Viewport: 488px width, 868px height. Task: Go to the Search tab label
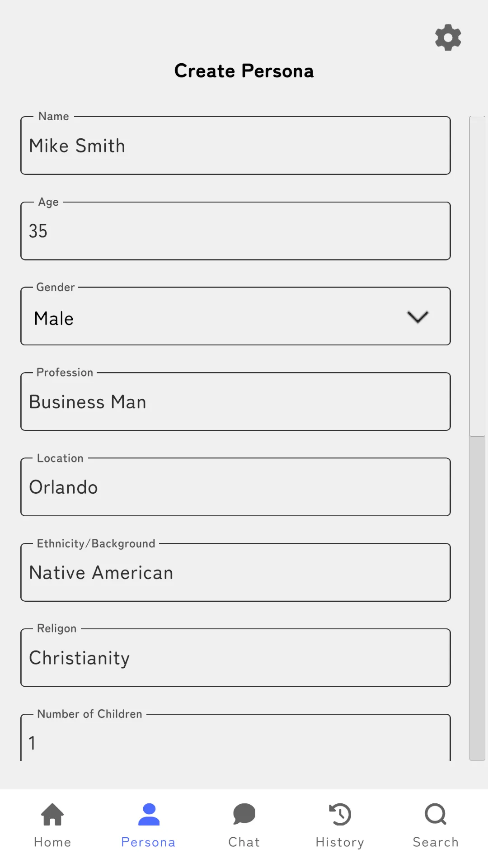tap(436, 842)
